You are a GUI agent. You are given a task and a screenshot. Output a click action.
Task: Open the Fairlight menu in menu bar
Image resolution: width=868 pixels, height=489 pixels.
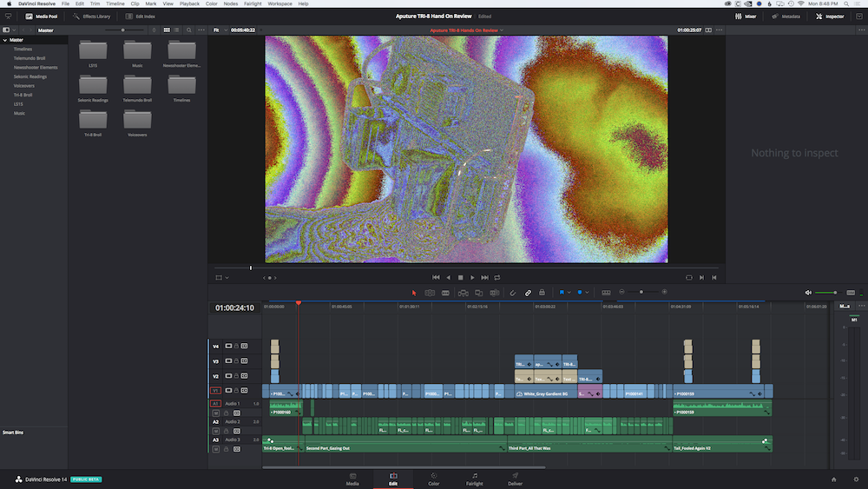coord(252,3)
